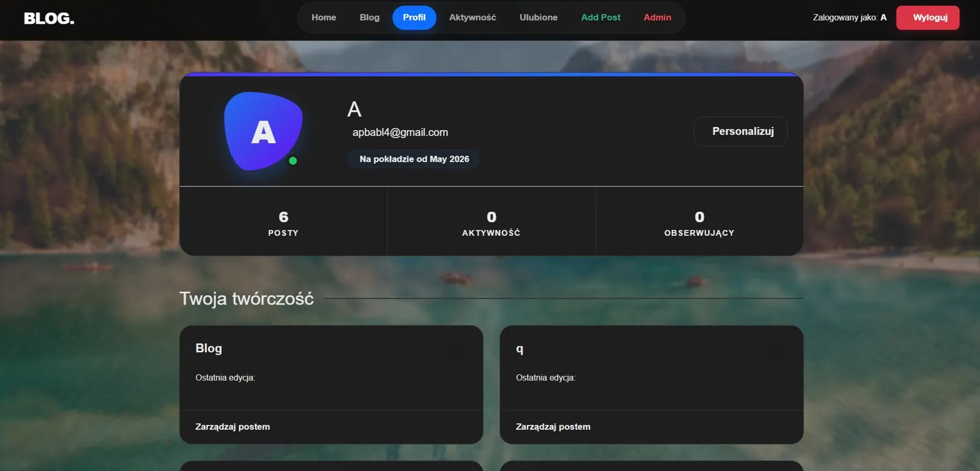
Task: Go to the Blog nav item
Action: click(x=370, y=18)
